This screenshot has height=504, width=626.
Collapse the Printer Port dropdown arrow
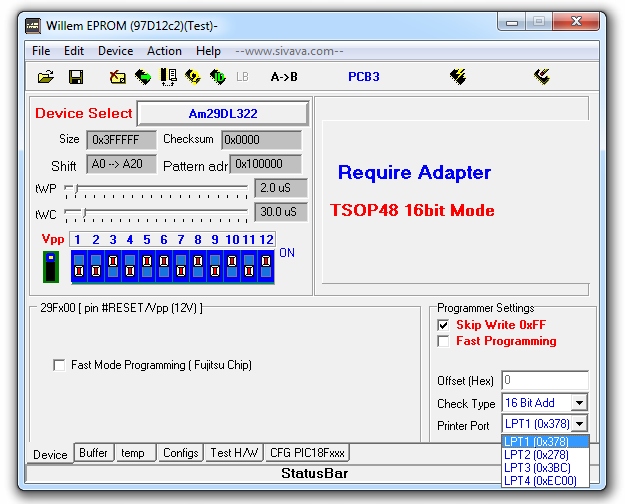coord(579,423)
